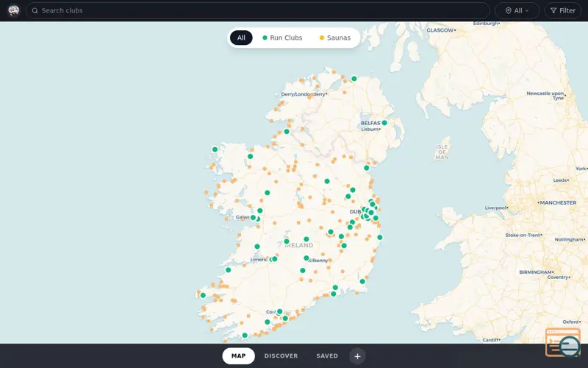Select the run club marker by Cork label
Image resolution: width=588 pixels, height=368 pixels.
[x=279, y=311]
